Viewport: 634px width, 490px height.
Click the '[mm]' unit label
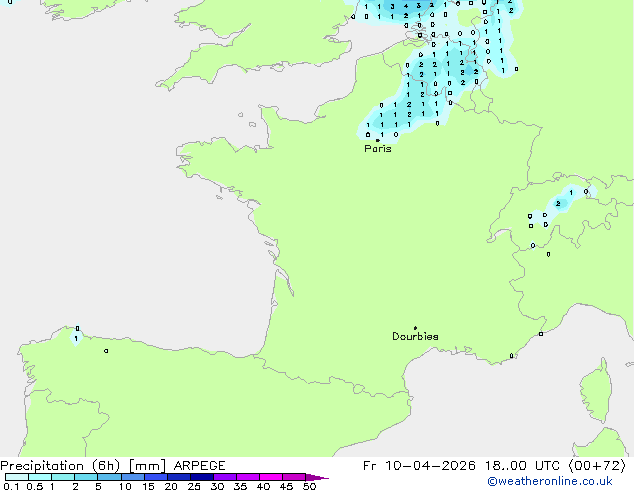pos(147,466)
